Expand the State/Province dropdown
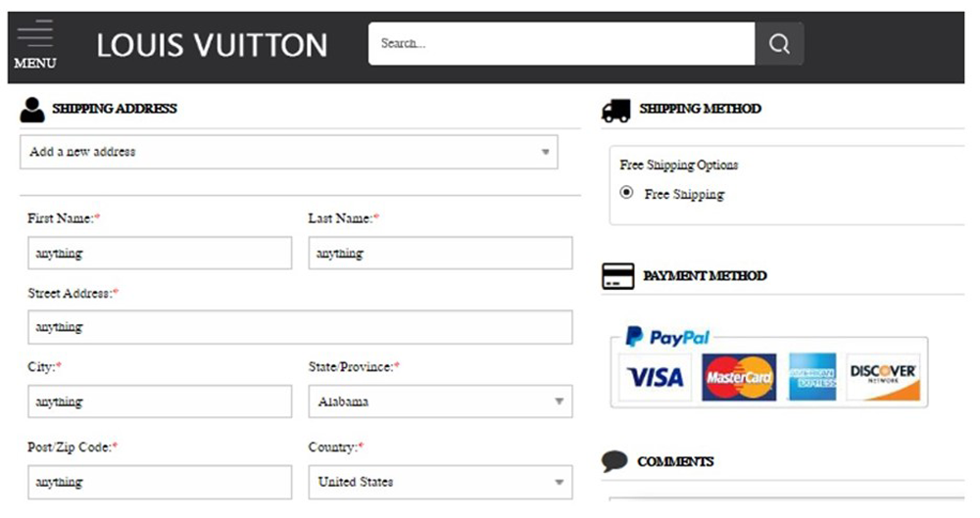 tap(440, 401)
